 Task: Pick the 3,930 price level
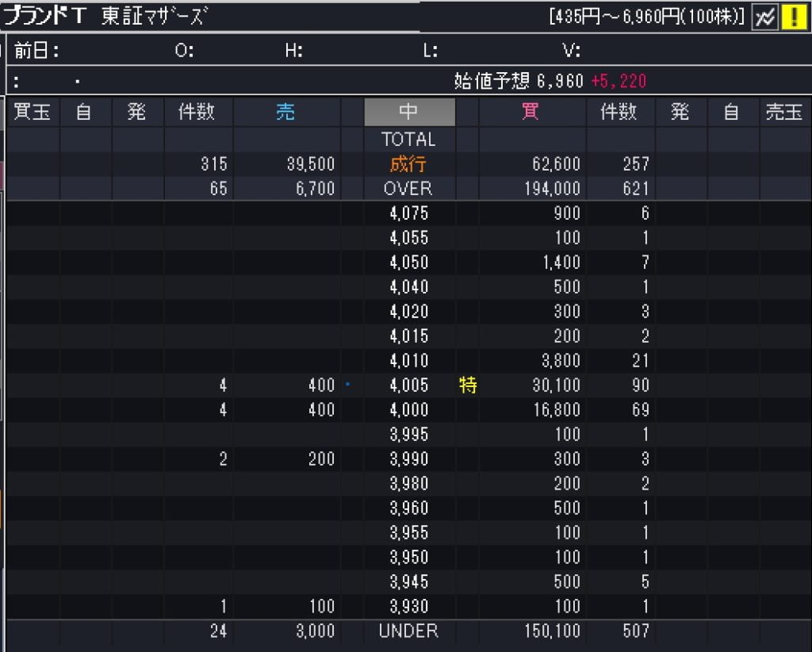[x=409, y=607]
